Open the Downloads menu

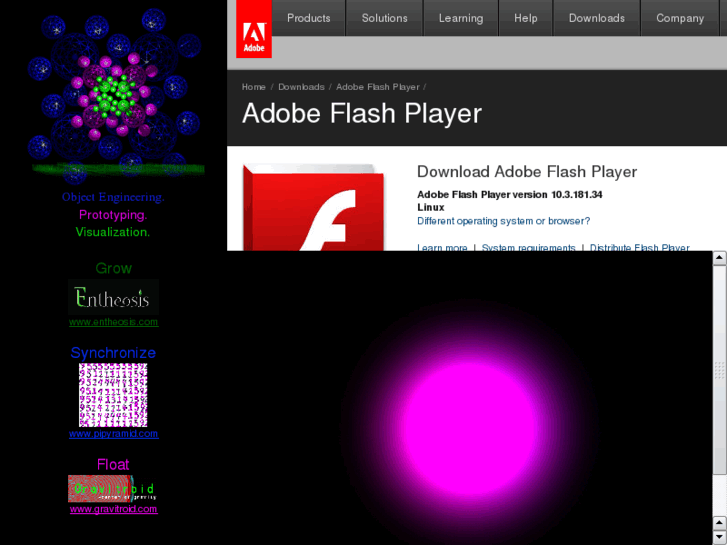tap(597, 18)
